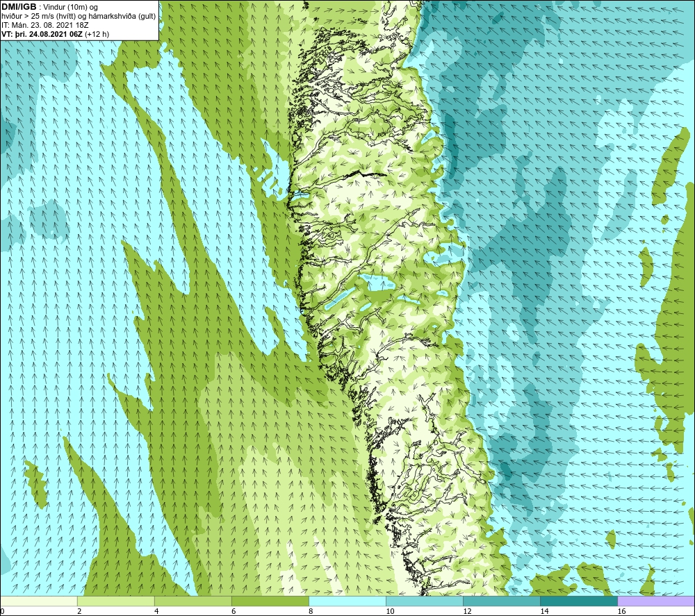Click the '(+12 h)' forecast offset text
The height and width of the screenshot is (616, 695).
(97, 34)
